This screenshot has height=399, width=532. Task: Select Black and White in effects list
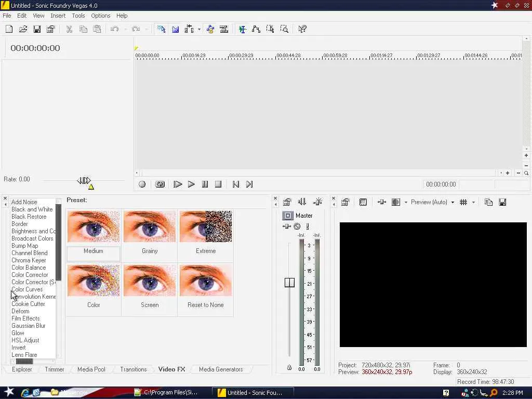(32, 209)
